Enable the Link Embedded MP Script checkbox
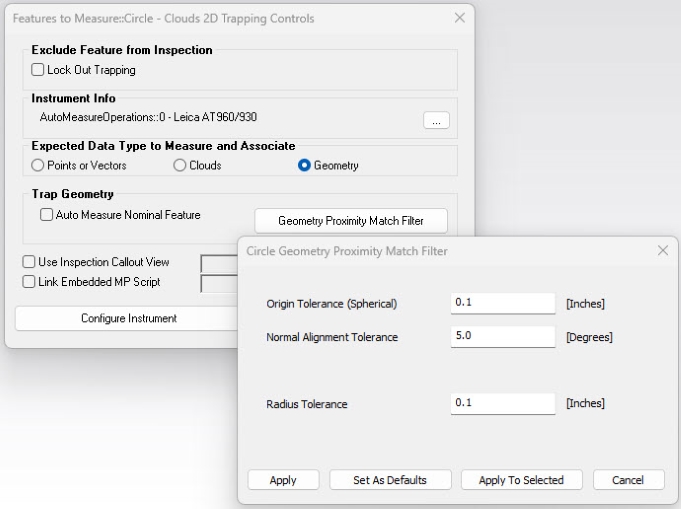The width and height of the screenshot is (681, 509). 29,282
